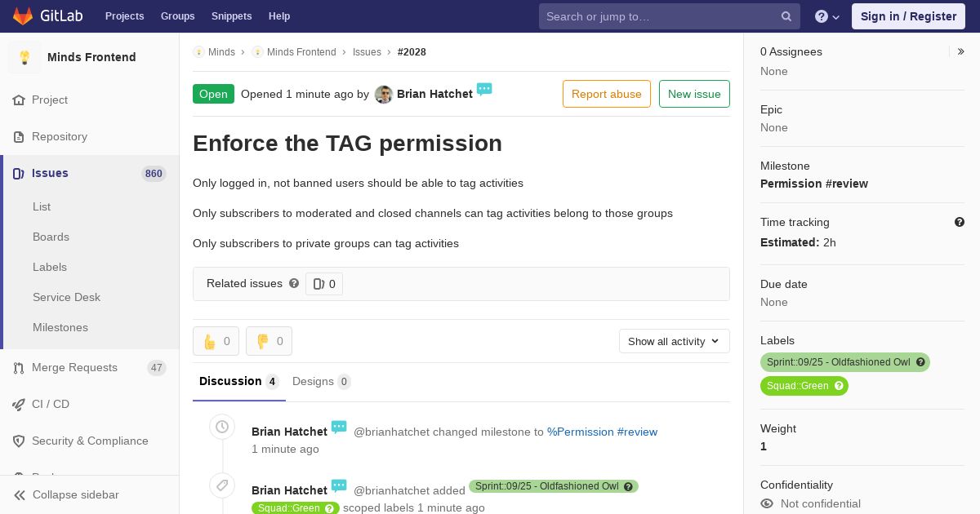This screenshot has width=980, height=514.
Task: Click the %Permission #review milestone link
Action: 602,432
